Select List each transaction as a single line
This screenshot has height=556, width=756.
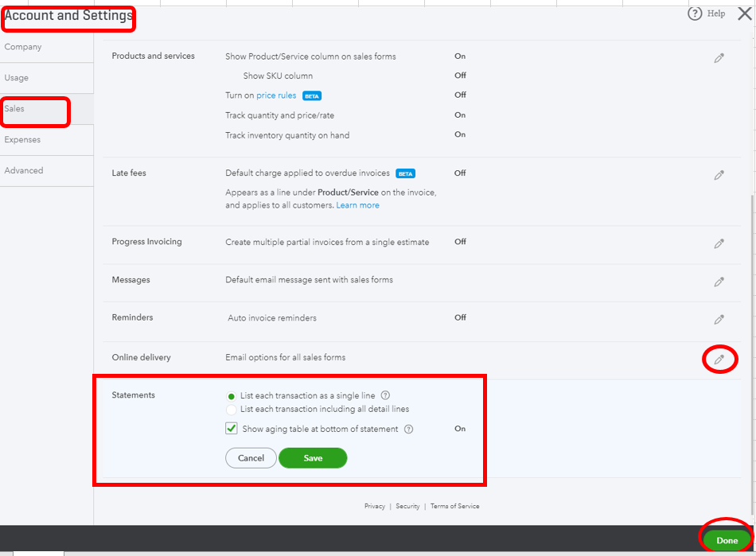coord(231,396)
